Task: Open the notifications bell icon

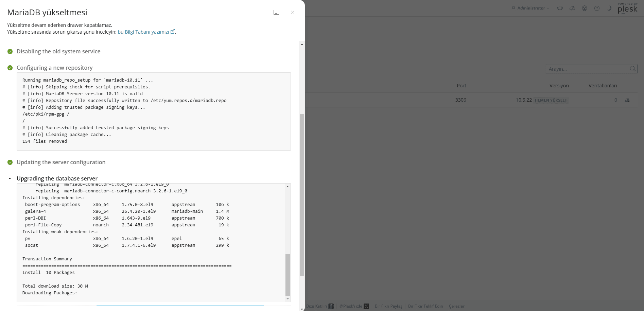Action: point(560,8)
